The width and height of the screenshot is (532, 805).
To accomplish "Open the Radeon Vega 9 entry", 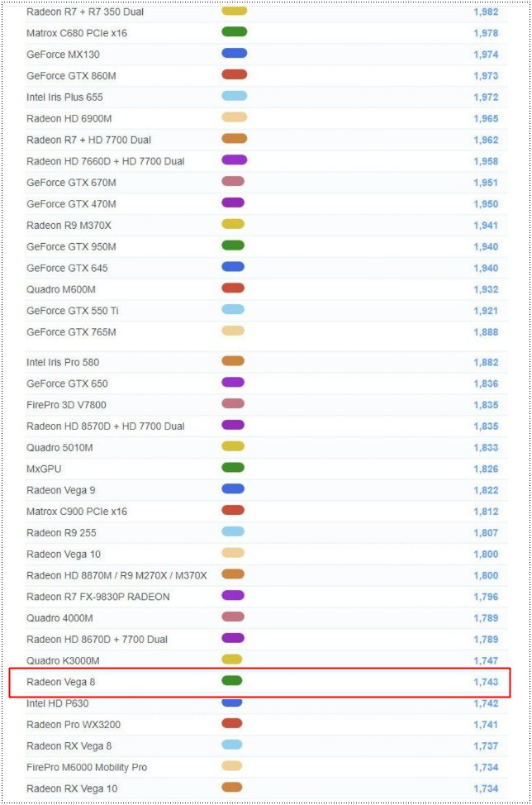I will pyautogui.click(x=61, y=490).
